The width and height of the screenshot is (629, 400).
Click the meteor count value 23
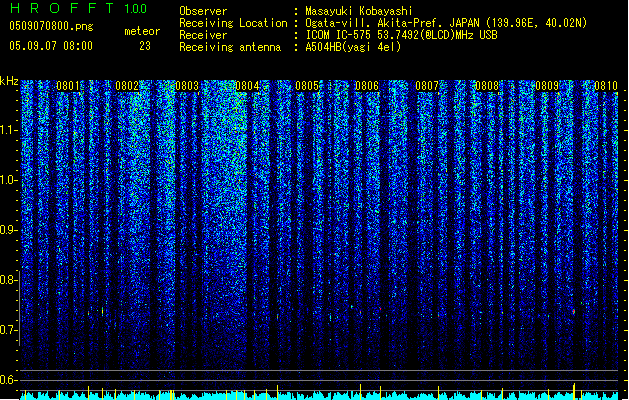(x=145, y=46)
